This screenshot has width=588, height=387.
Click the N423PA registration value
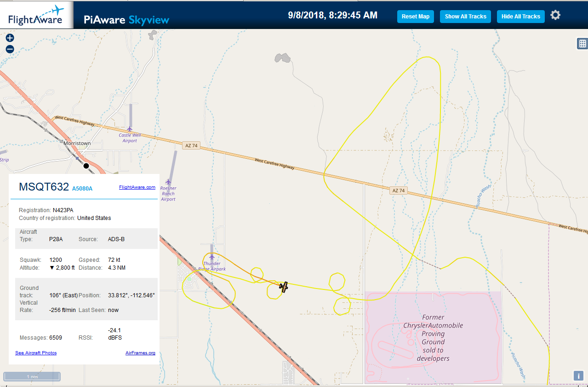click(x=63, y=210)
